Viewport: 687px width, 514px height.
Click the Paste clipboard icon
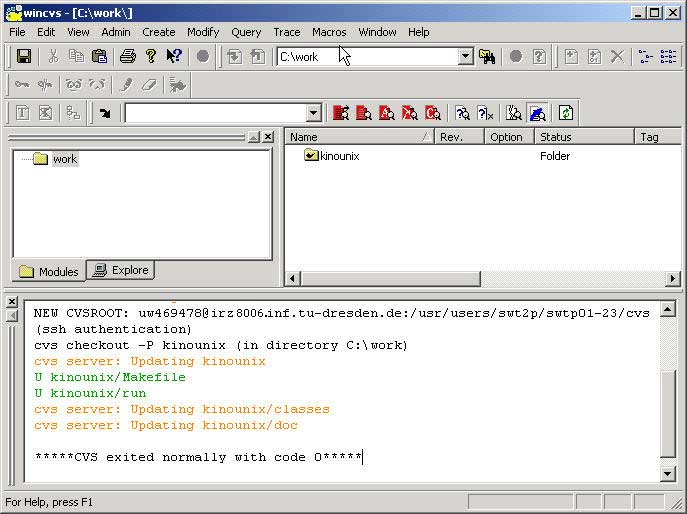click(x=100, y=57)
